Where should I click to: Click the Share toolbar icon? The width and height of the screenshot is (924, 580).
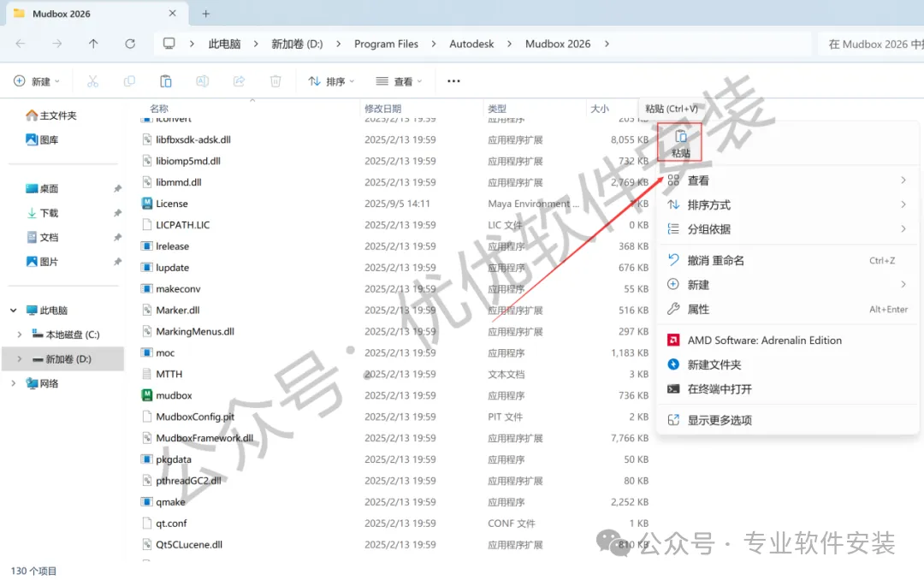coord(239,81)
